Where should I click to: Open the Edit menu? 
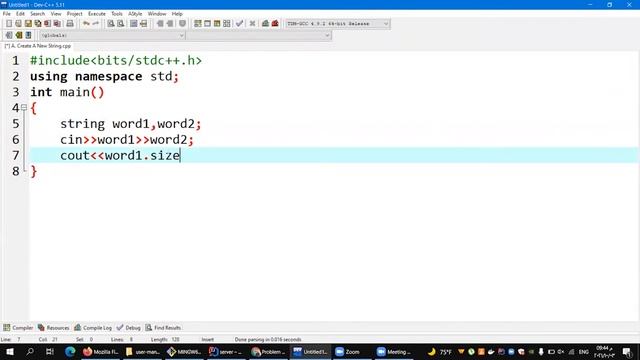click(20, 14)
